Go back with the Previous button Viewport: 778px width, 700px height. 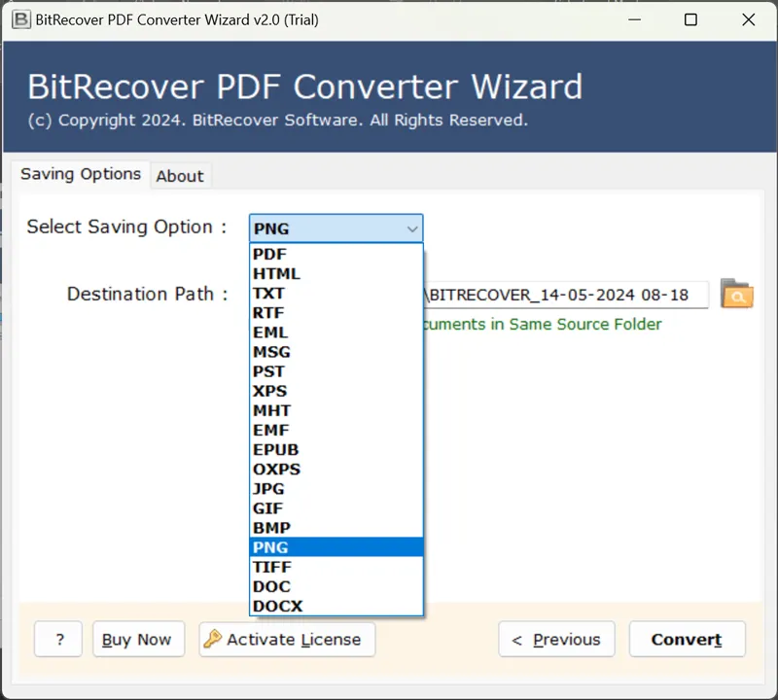(556, 639)
